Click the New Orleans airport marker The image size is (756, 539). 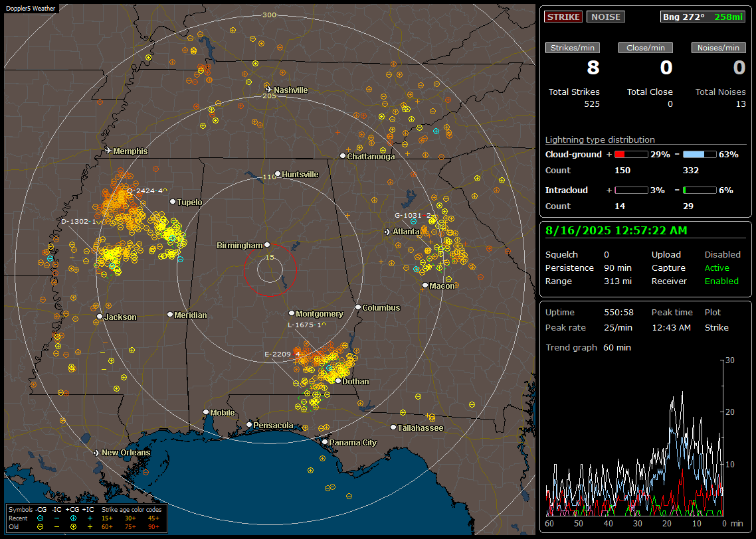point(96,453)
